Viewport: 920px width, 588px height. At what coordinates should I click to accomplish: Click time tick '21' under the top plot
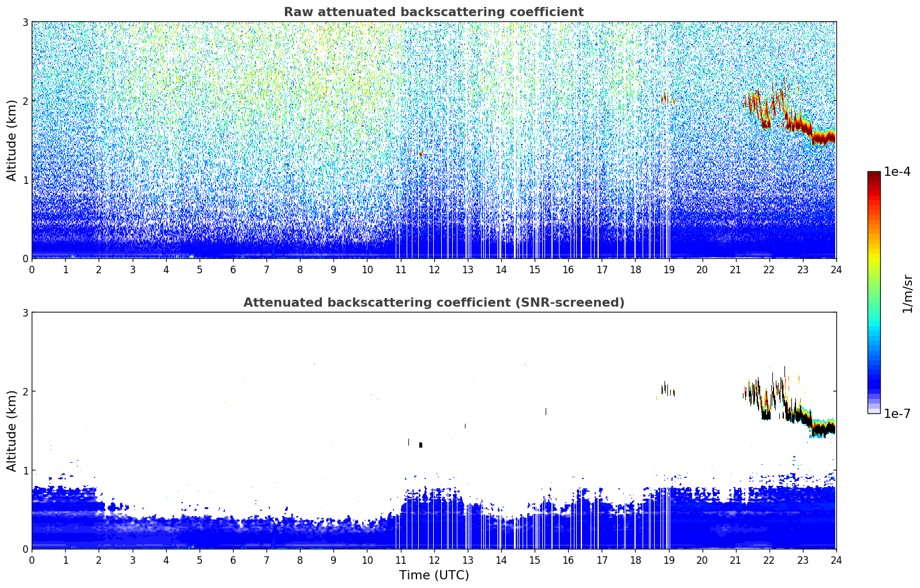point(735,269)
